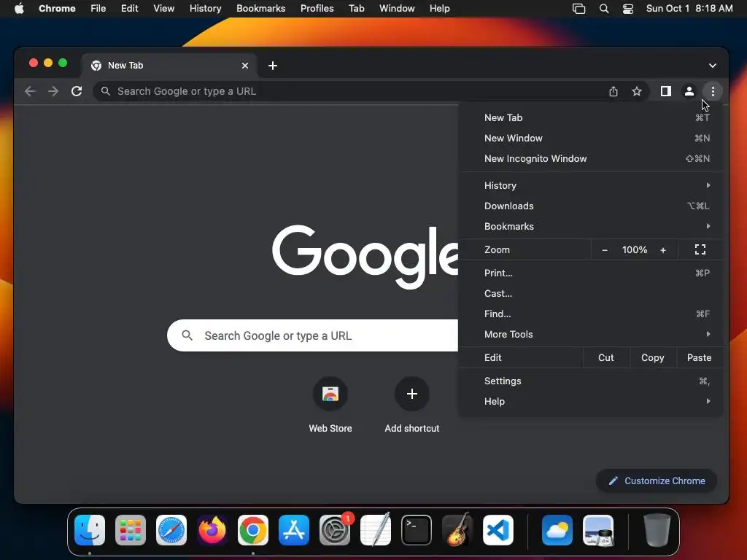747x560 pixels.
Task: Expand the More Tools submenu
Action: [591, 335]
